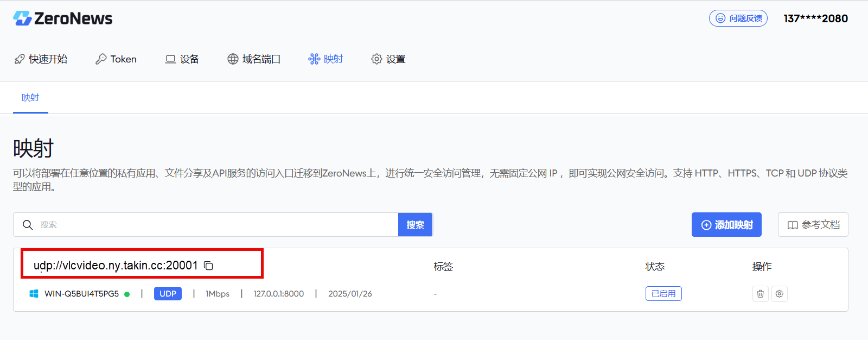Click the 标签 column header
Image resolution: width=868 pixels, height=340 pixels.
click(x=443, y=267)
